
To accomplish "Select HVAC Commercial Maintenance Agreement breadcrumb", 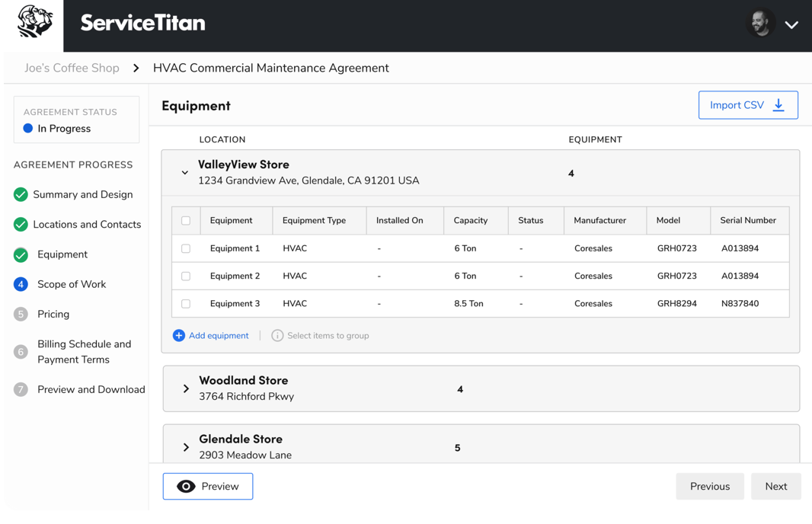I will tap(271, 68).
